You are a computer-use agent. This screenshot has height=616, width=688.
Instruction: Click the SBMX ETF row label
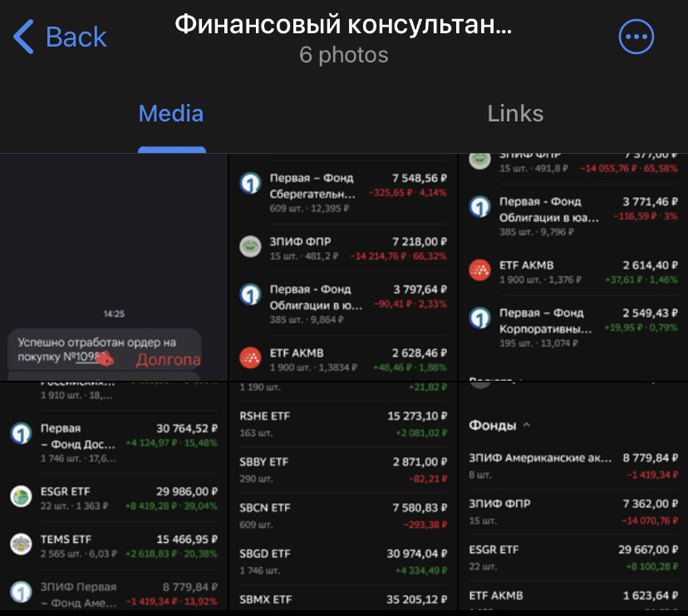coord(265,599)
